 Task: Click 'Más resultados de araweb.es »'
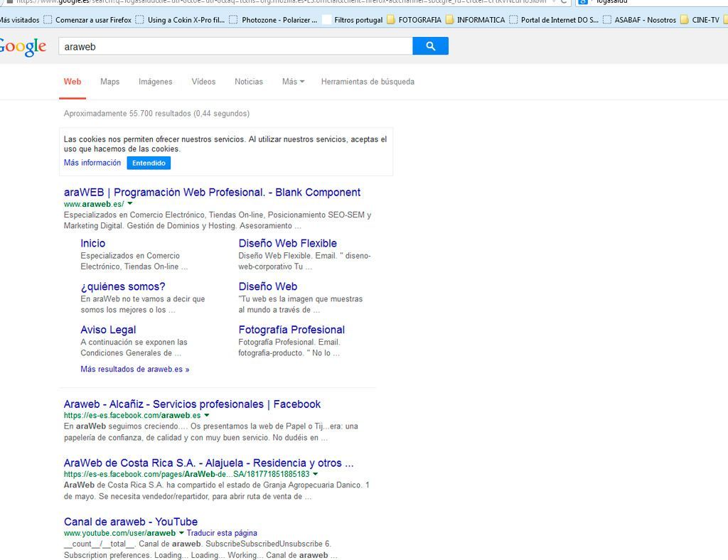[x=134, y=370]
